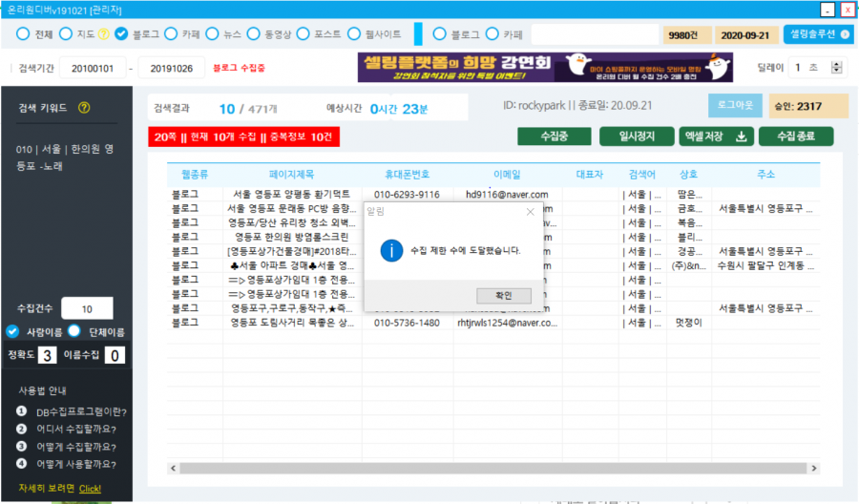
Task: Toggle the 사람이름 checkbox
Action: coord(13,331)
